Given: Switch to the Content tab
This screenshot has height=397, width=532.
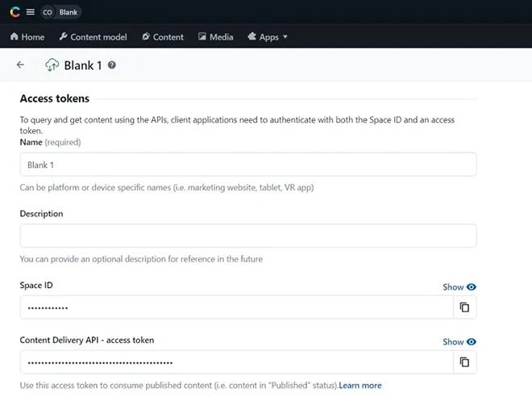Looking at the screenshot, I should tap(163, 37).
